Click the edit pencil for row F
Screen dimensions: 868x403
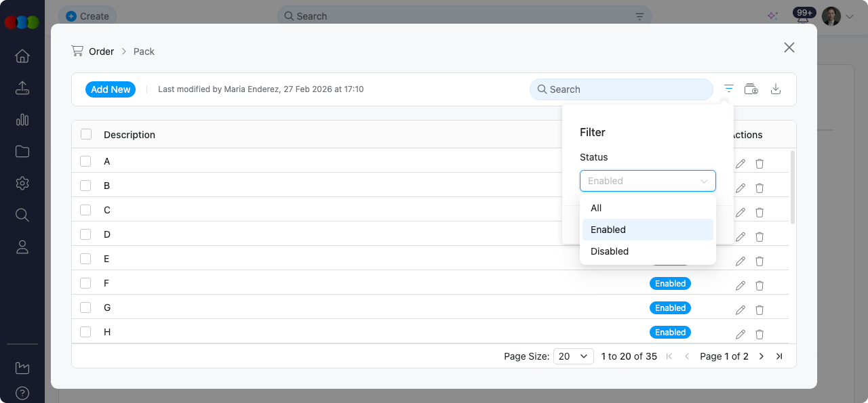[741, 286]
